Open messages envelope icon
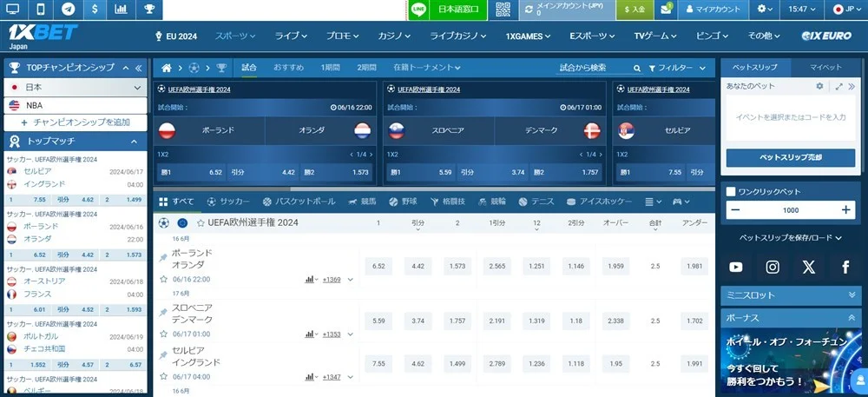Screen dimensions: 868x397 (667, 10)
